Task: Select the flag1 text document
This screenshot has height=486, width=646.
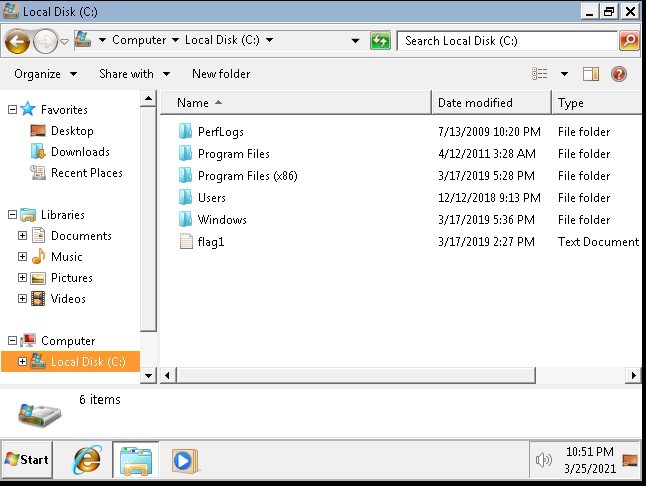Action: coord(210,242)
